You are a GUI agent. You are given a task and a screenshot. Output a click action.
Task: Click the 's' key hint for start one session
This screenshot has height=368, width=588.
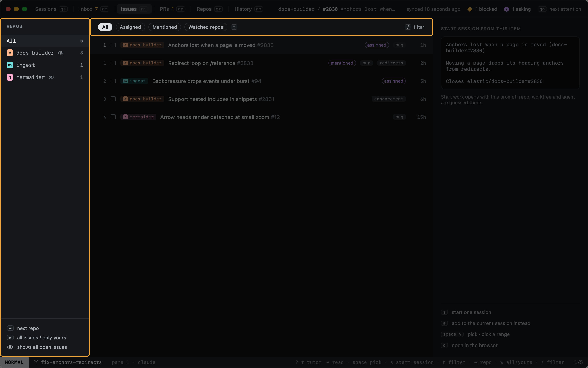(x=444, y=312)
